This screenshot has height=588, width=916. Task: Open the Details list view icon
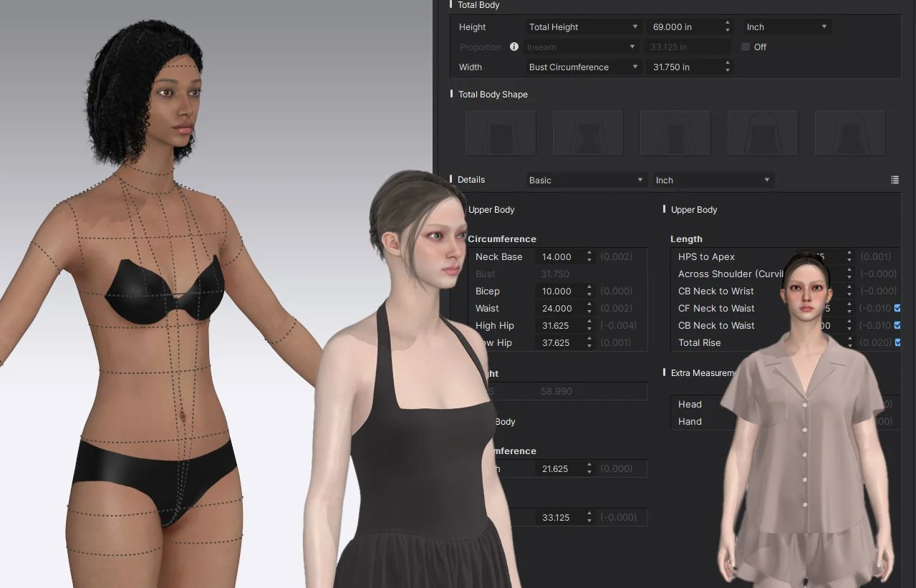click(895, 180)
